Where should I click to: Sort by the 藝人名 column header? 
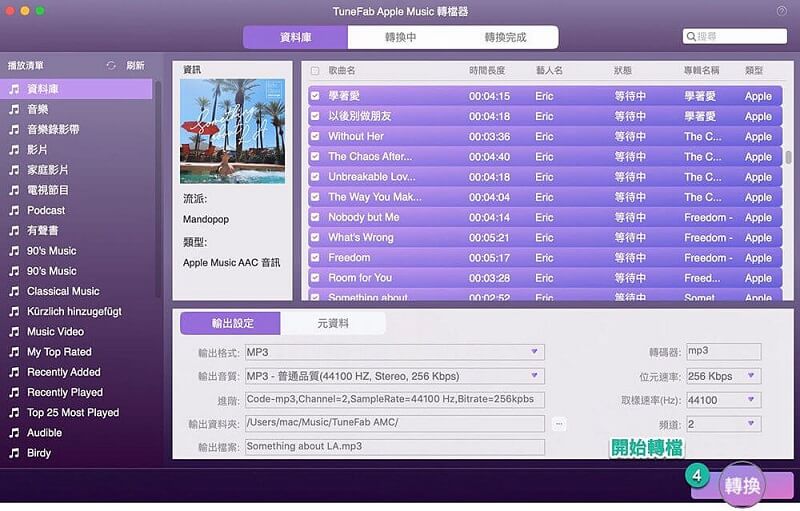[549, 70]
